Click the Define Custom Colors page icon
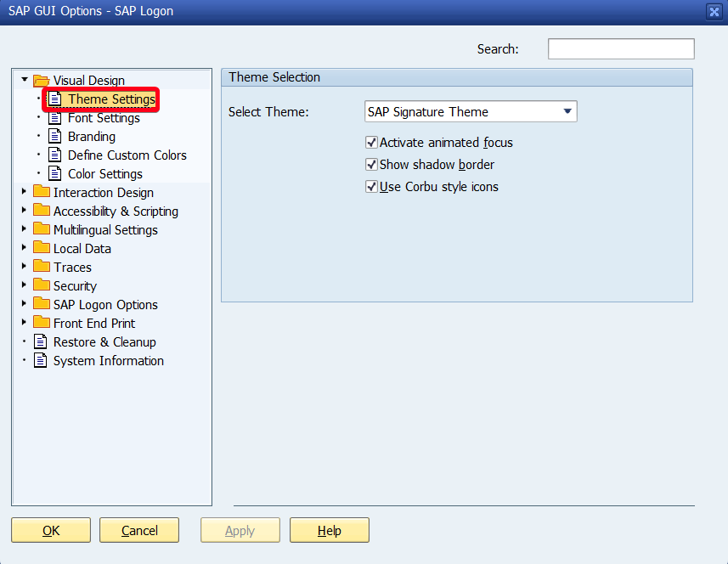 (54, 155)
